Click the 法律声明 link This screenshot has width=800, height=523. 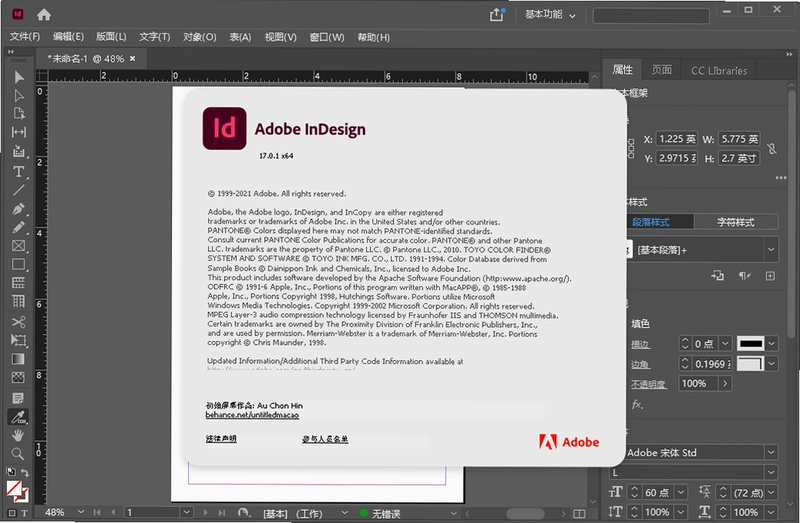(x=221, y=439)
